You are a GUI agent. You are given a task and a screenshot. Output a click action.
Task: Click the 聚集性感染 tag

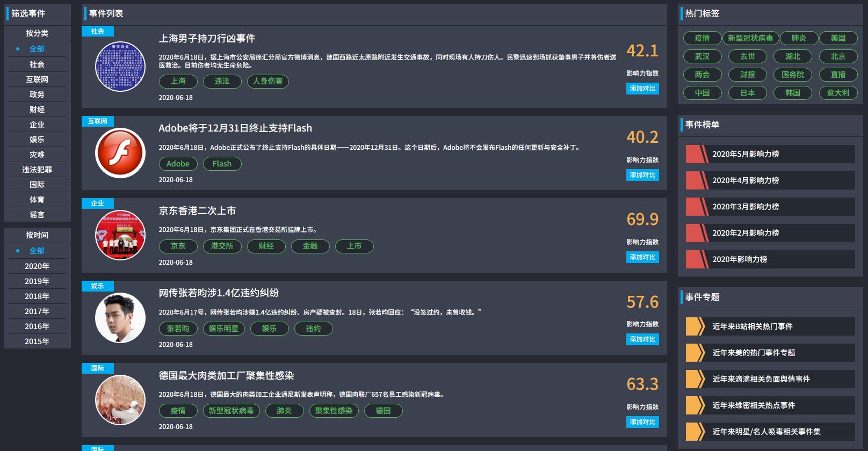[x=334, y=411]
